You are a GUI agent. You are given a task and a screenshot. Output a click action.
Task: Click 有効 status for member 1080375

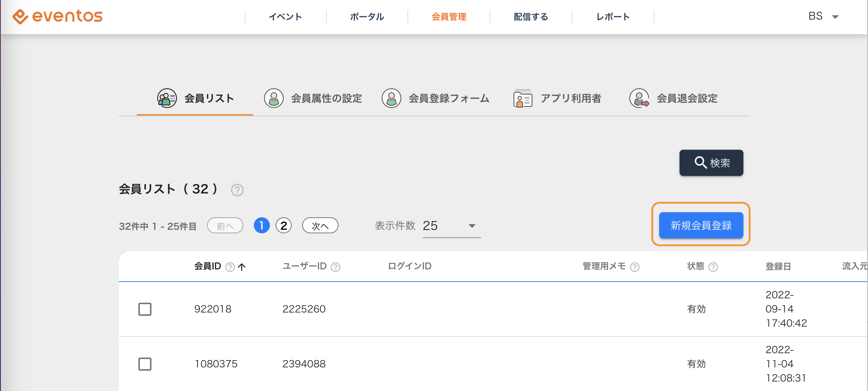click(696, 364)
